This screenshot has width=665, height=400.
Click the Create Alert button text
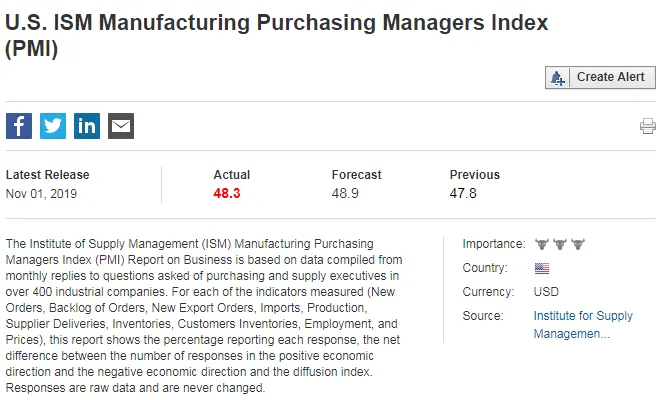click(x=610, y=77)
